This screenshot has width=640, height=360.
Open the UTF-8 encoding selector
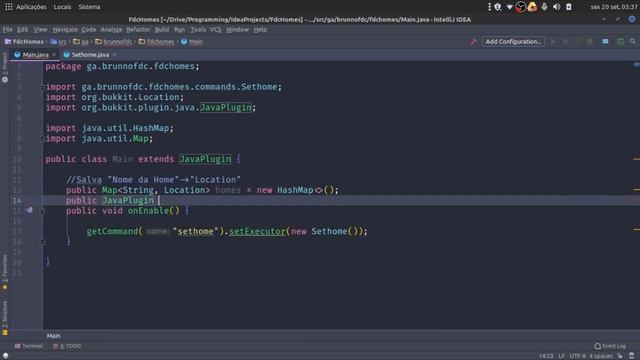tap(578, 356)
